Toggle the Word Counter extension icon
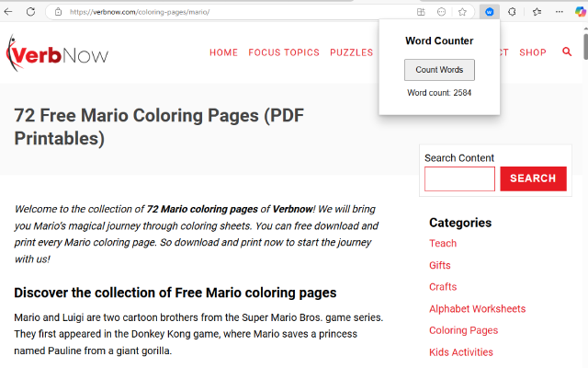Image resolution: width=588 pixels, height=368 pixels. pos(490,12)
